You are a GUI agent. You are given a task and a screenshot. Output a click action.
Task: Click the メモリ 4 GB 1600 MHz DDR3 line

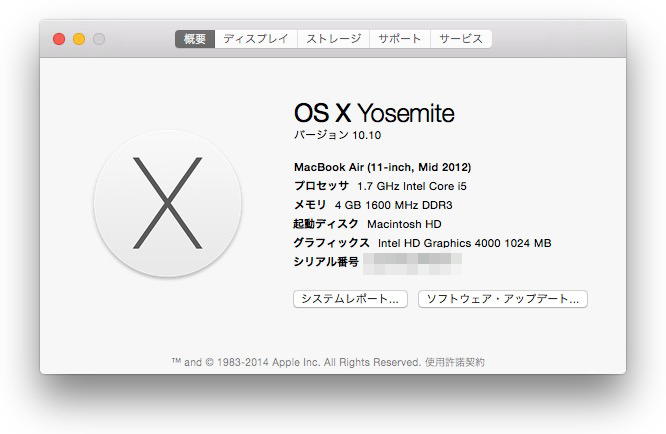[374, 205]
